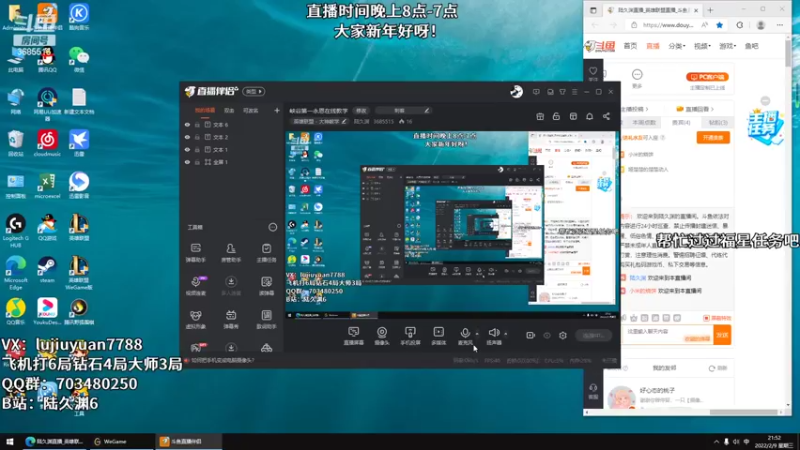Lock the 文本 6 layer

coord(197,124)
